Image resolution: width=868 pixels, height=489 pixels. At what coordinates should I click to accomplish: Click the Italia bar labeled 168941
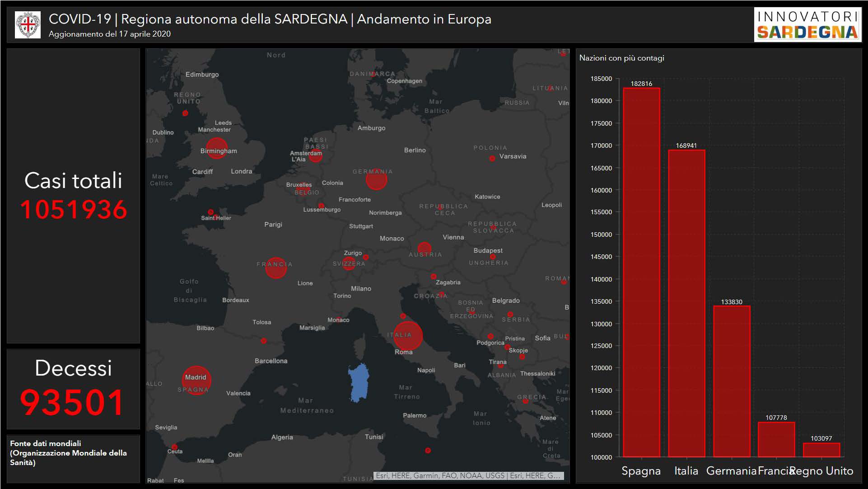pyautogui.click(x=686, y=303)
